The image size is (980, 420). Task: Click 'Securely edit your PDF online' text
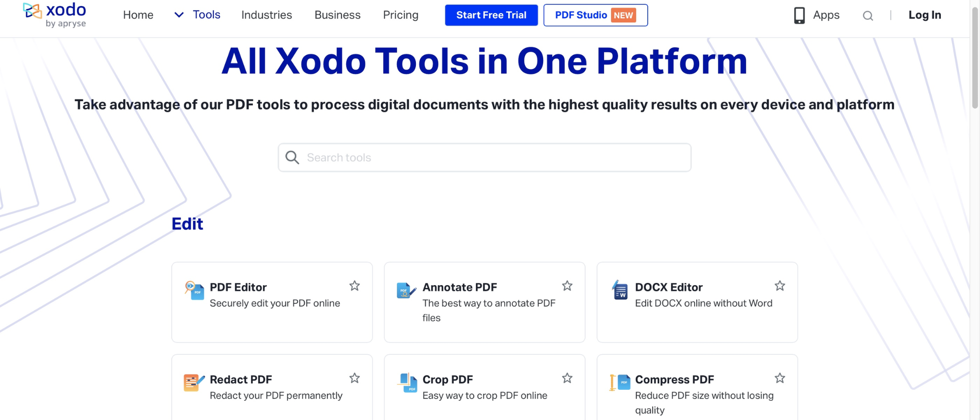(x=275, y=303)
